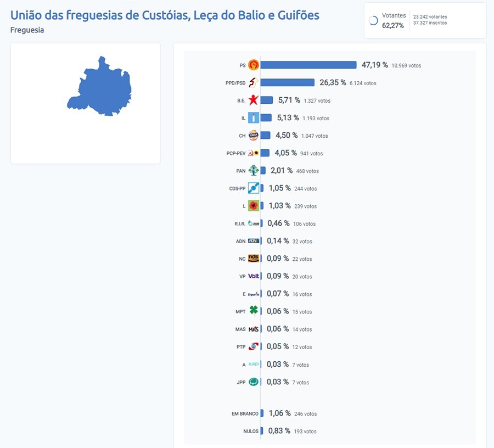The width and height of the screenshot is (494, 448).
Task: Select the B.E. red star logo
Action: coord(253,100)
